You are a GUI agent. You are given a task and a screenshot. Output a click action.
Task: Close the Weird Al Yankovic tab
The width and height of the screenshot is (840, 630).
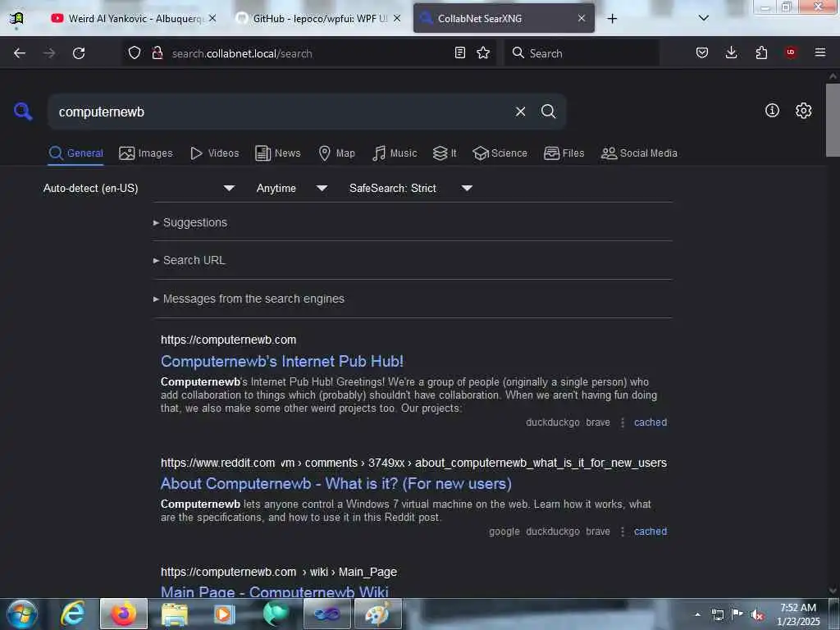pyautogui.click(x=212, y=18)
